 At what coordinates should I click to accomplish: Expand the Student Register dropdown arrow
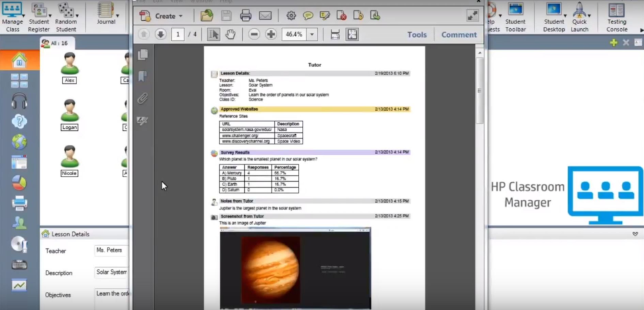tap(49, 15)
